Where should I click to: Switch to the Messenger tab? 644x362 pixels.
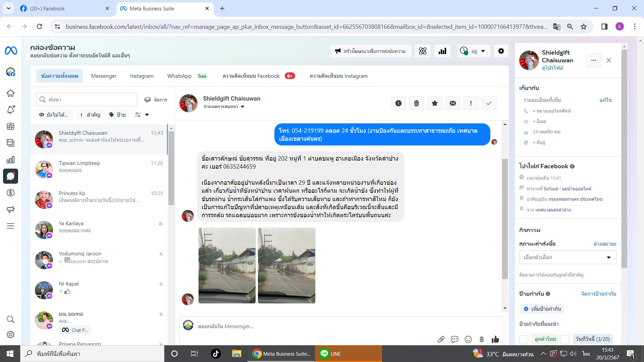tap(104, 76)
